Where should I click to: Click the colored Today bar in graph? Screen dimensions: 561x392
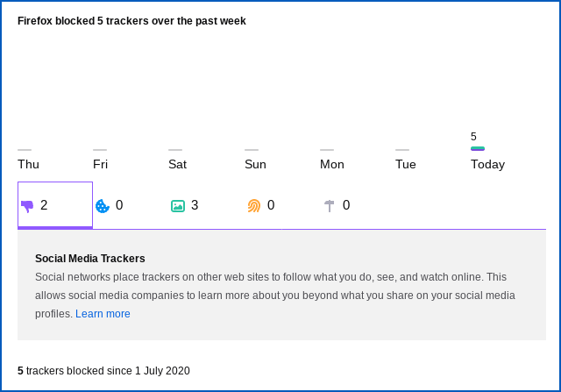point(478,149)
